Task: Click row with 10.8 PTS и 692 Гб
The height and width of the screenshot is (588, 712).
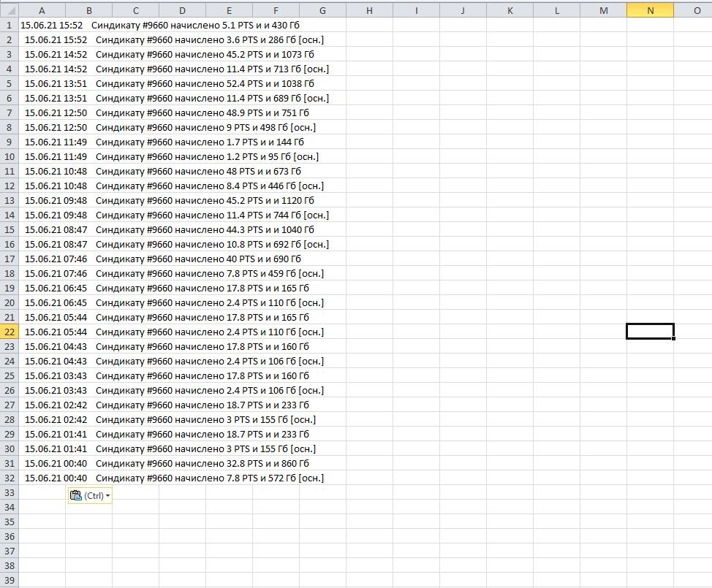Action: pyautogui.click(x=177, y=244)
